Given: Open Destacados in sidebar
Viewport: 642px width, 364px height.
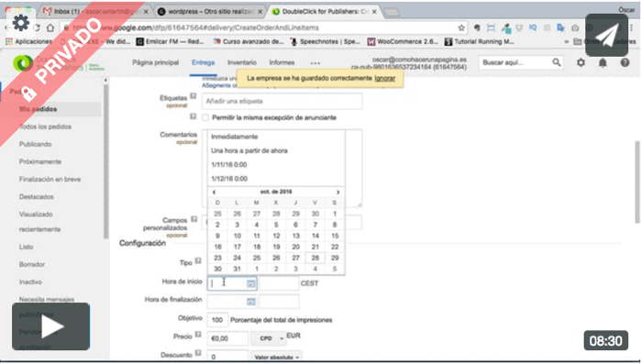Looking at the screenshot, I should (36, 197).
